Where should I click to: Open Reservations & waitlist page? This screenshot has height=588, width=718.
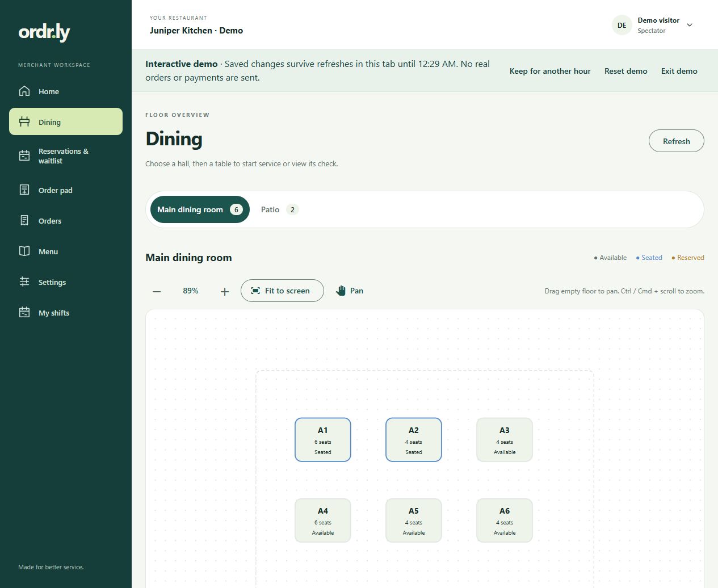[x=66, y=156]
